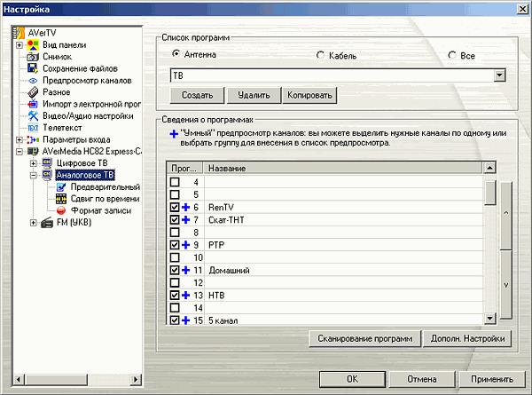Enable the checkbox for channel 8
Screen dimensions: 532x395
[175, 232]
